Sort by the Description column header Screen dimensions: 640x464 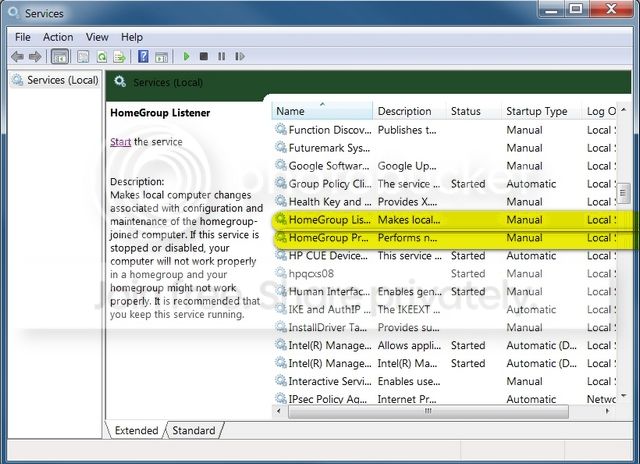tap(409, 111)
